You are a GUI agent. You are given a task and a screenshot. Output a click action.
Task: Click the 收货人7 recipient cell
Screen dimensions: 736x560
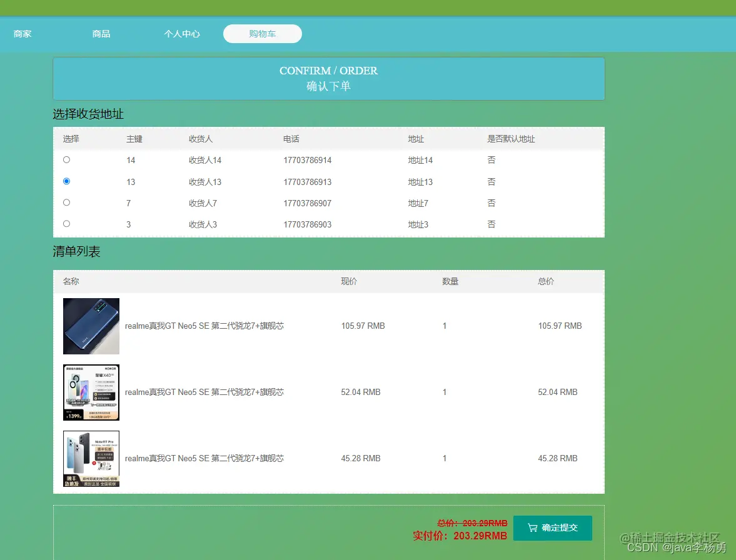[x=203, y=203]
